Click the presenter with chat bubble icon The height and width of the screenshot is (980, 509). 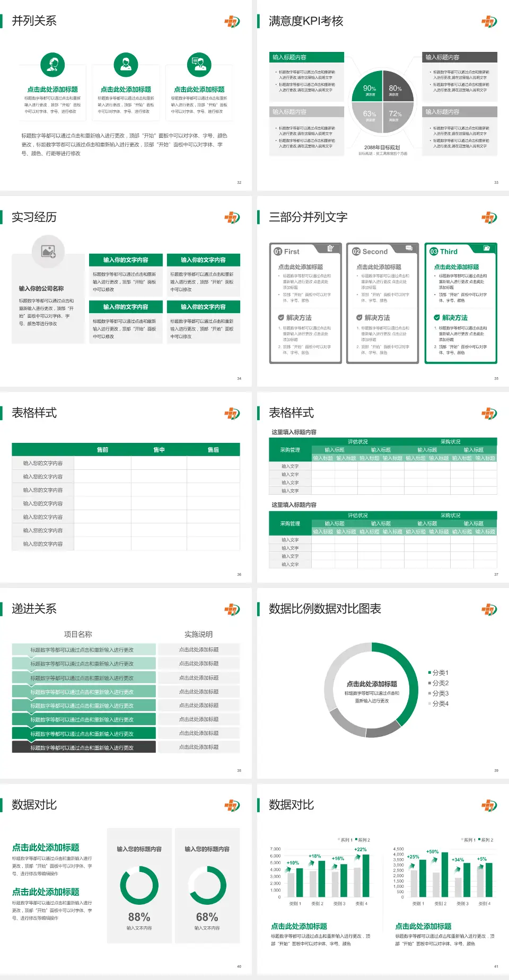(x=199, y=65)
